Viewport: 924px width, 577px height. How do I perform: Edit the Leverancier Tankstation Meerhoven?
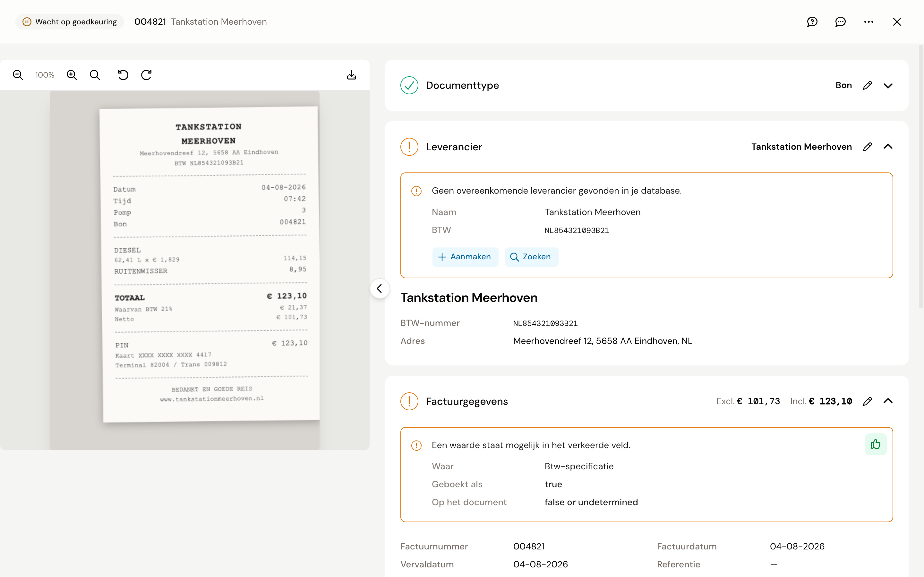click(868, 146)
